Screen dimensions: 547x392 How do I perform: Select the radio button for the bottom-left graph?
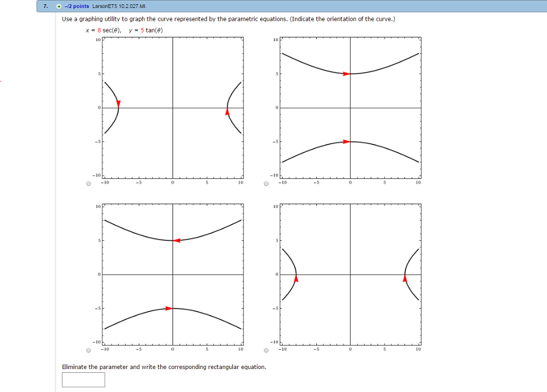(x=87, y=351)
